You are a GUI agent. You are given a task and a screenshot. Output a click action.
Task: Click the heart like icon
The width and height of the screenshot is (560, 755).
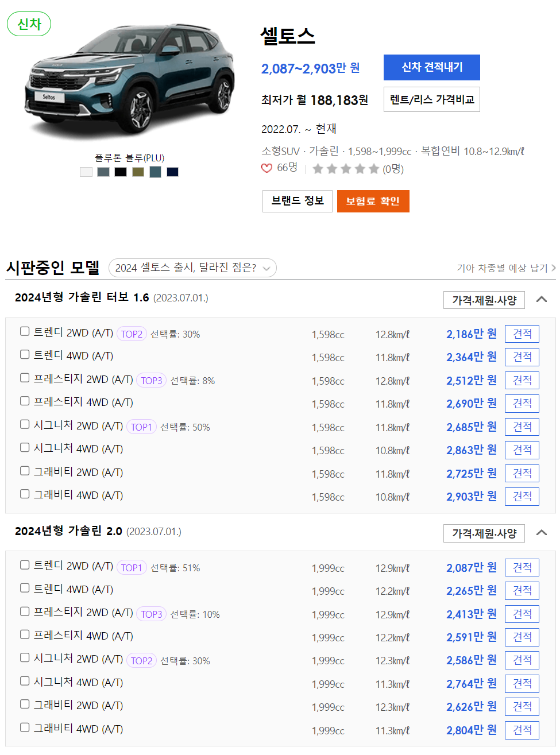point(267,168)
